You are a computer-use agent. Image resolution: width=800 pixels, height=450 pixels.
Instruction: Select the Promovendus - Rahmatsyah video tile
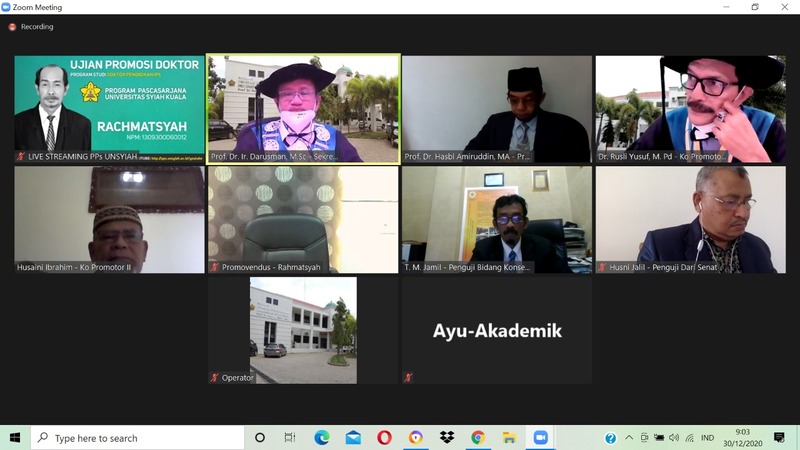pos(303,219)
